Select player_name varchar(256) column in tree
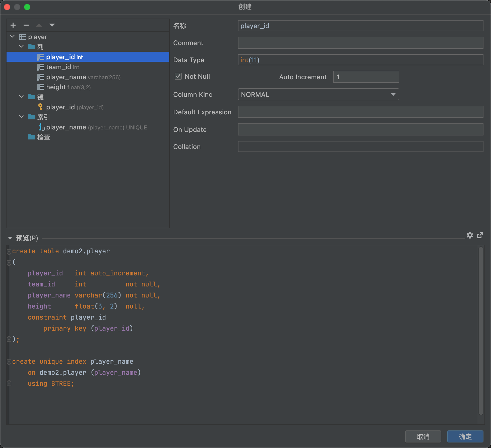Viewport: 491px width, 448px height. coord(88,77)
